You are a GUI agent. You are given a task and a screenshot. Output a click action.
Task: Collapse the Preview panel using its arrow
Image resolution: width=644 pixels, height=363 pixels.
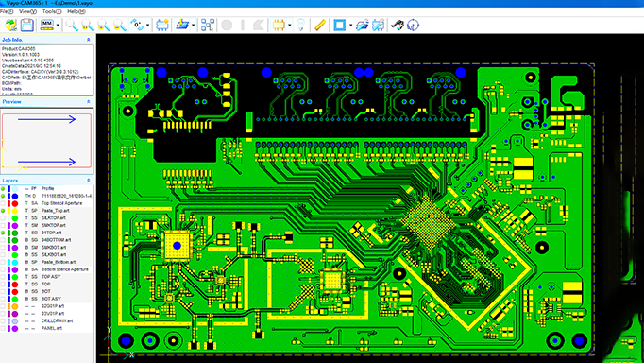pyautogui.click(x=89, y=101)
